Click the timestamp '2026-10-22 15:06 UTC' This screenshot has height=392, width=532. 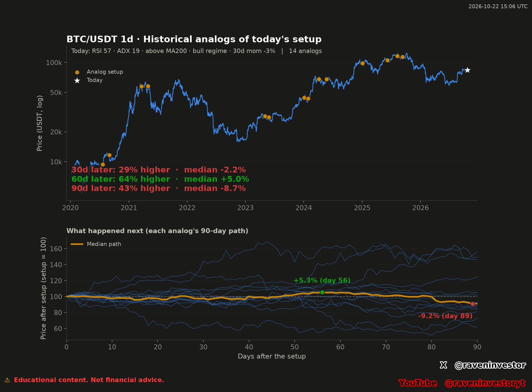498,6
